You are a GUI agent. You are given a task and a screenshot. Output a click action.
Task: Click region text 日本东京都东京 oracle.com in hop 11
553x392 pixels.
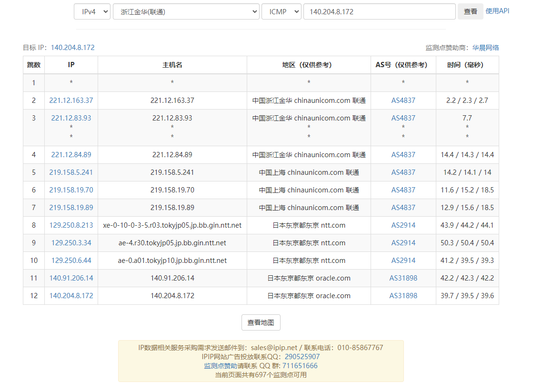click(x=309, y=278)
